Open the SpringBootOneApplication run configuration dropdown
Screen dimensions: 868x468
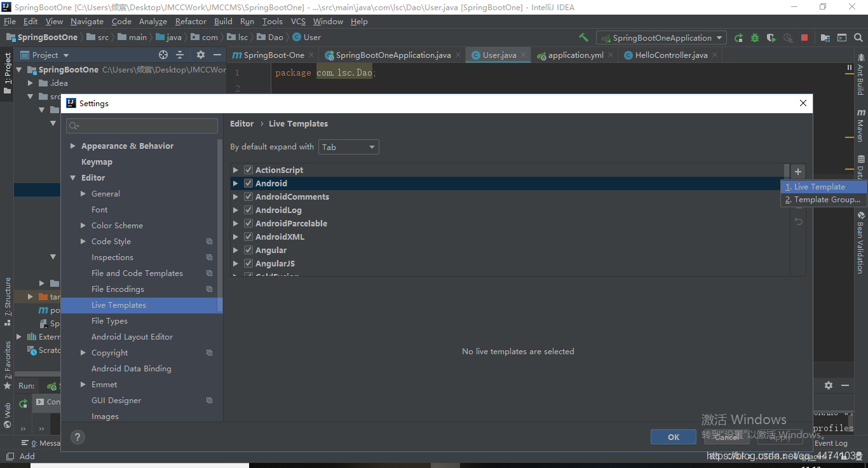pos(661,38)
